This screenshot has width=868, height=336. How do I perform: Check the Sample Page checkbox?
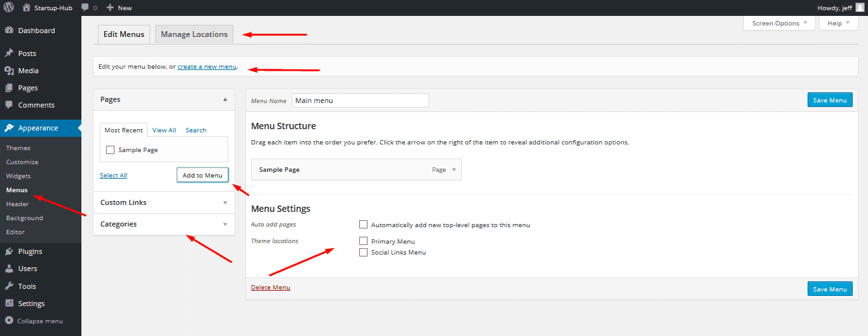coord(111,150)
